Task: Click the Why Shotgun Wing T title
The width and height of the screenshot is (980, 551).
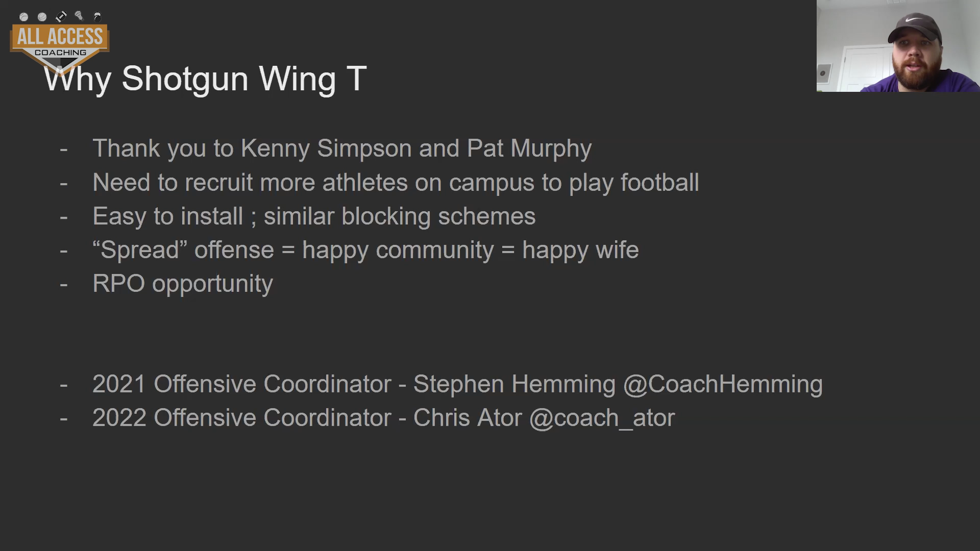Action: click(x=205, y=79)
